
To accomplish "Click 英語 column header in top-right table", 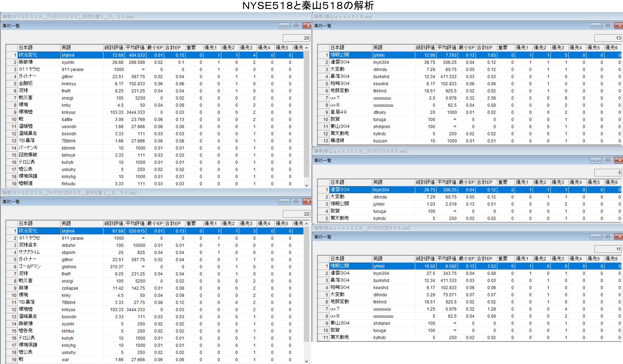I will click(393, 48).
